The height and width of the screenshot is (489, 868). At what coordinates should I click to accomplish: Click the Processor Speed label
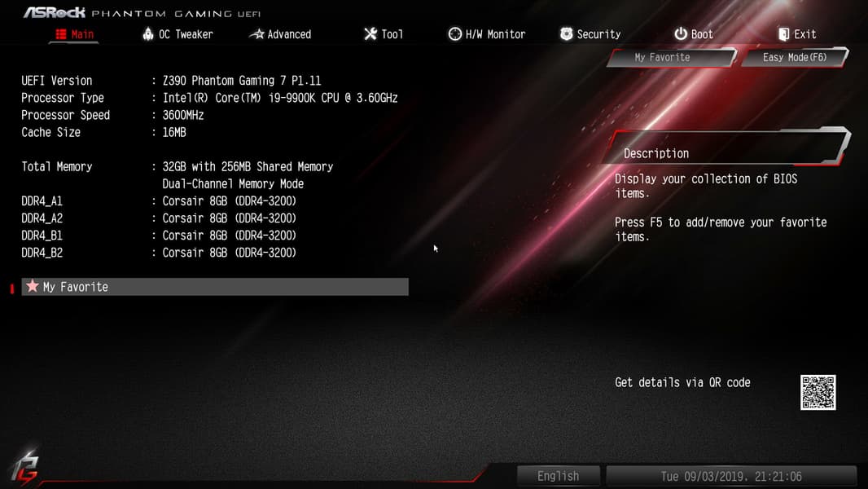(65, 115)
